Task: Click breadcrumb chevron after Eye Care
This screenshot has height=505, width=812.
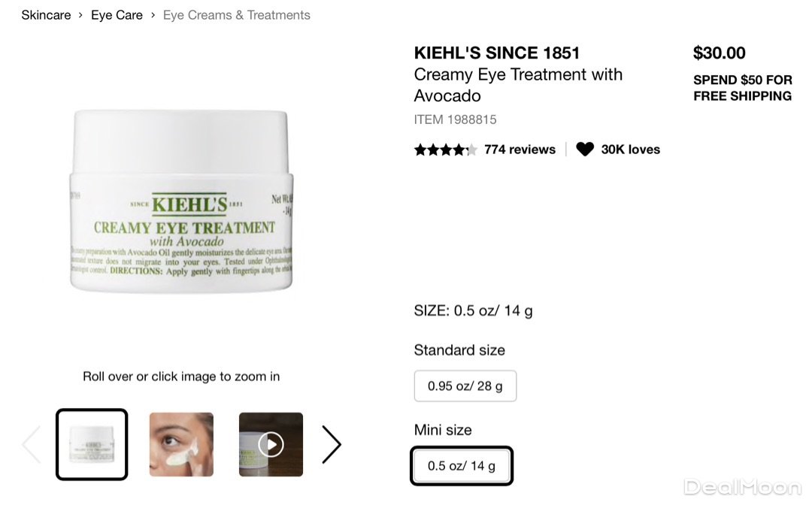Action: coord(153,15)
